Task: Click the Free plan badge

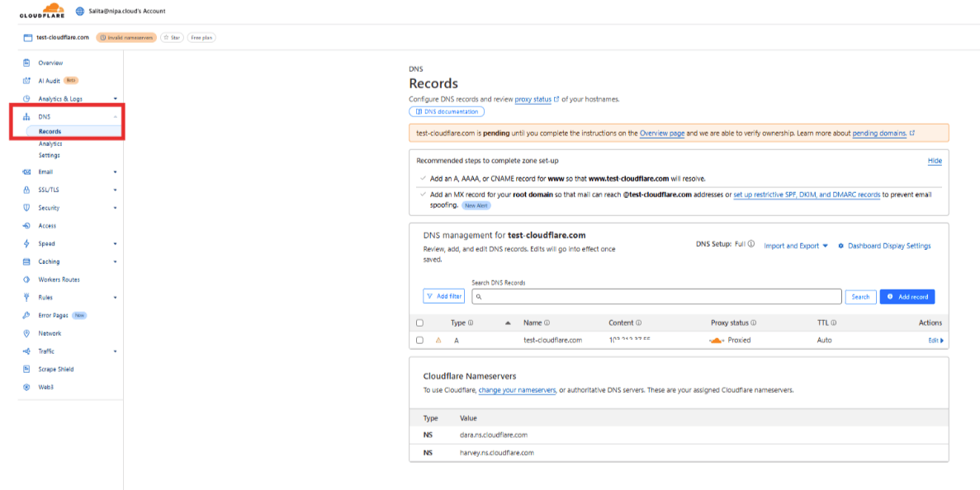Action: tap(201, 37)
